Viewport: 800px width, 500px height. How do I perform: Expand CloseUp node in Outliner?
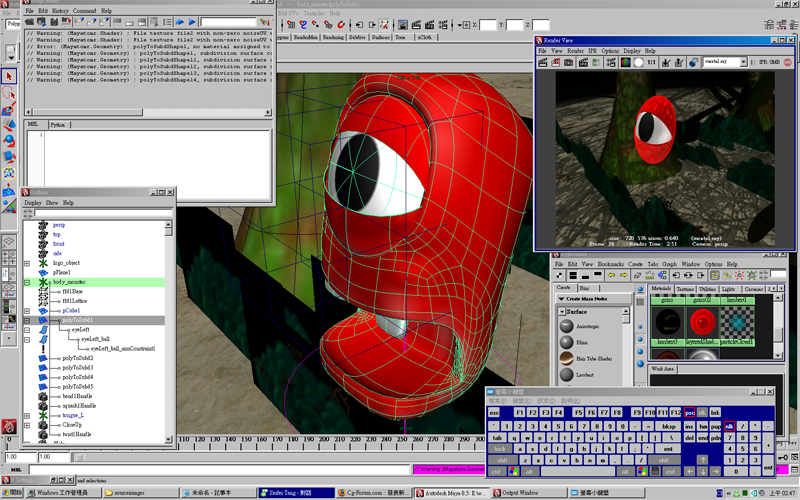click(27, 425)
